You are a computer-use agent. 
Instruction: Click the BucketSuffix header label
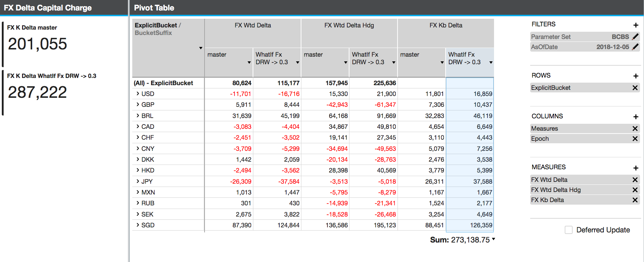(153, 33)
